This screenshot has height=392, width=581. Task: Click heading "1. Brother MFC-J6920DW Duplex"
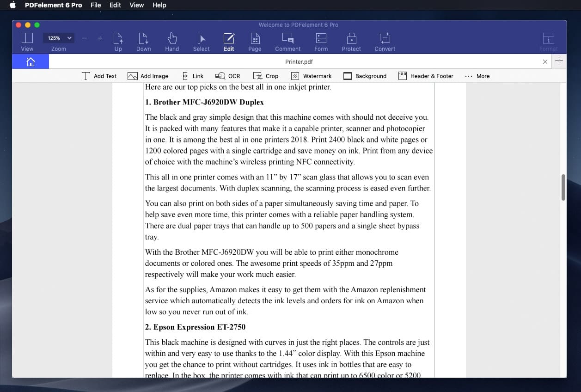(x=204, y=102)
